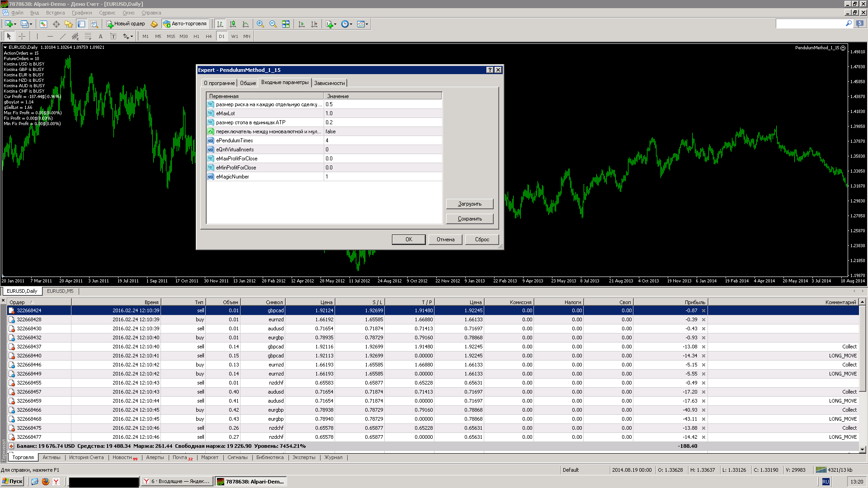Expand the templates dropdown
Image resolution: width=868 pixels, height=488 pixels.
[x=363, y=24]
